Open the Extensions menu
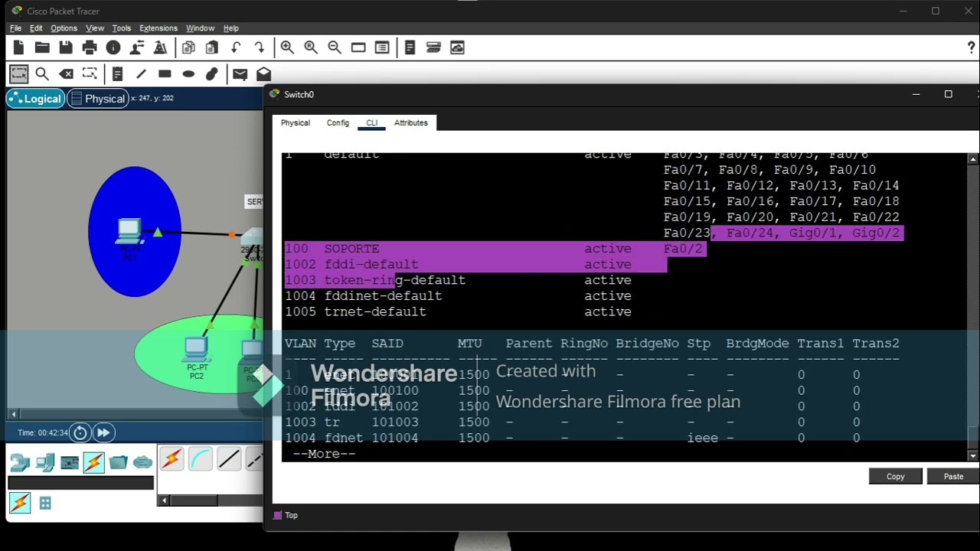 point(158,28)
